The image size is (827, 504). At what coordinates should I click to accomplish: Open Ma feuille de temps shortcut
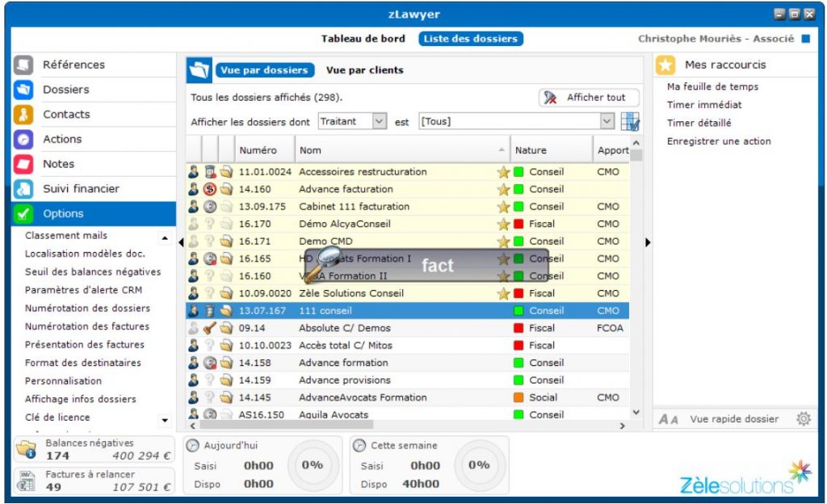pyautogui.click(x=712, y=87)
